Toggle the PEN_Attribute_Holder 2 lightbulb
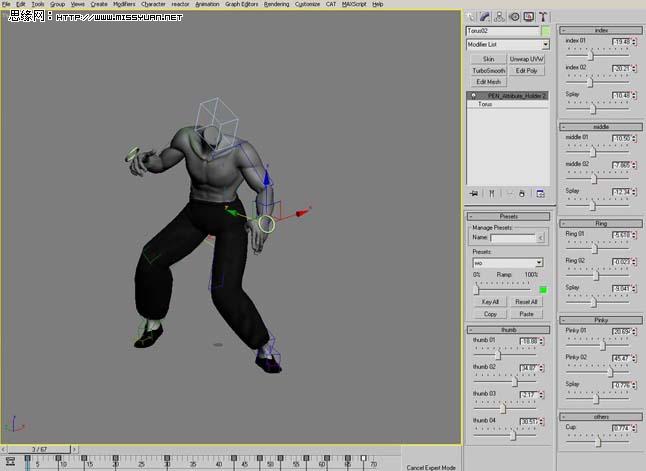 [x=473, y=95]
